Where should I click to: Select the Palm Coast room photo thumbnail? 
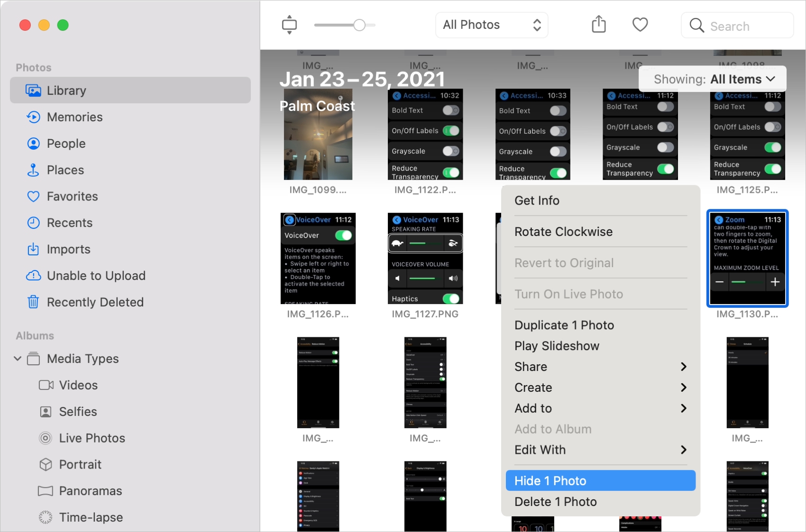[x=318, y=135]
